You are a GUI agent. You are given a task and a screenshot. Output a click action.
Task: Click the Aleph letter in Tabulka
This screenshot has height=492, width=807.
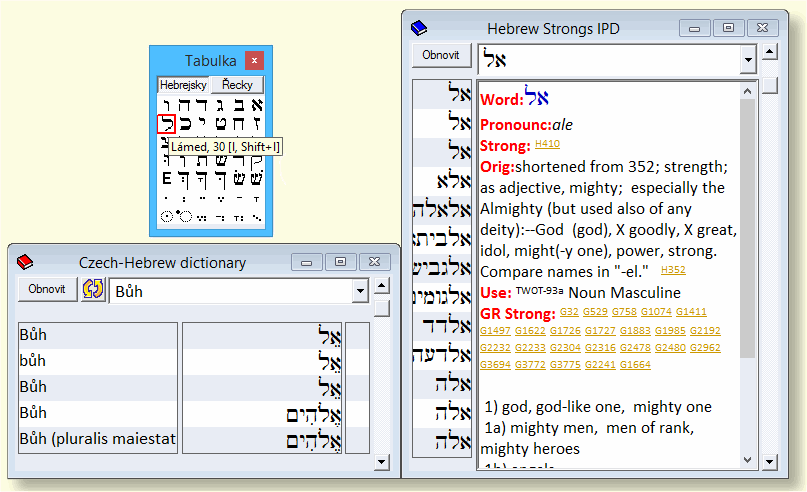pyautogui.click(x=255, y=104)
